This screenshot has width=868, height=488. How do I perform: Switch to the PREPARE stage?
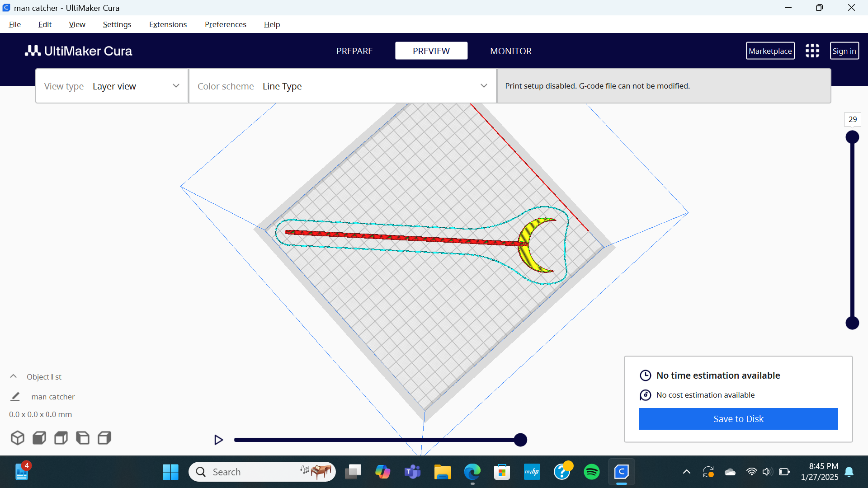(x=354, y=51)
